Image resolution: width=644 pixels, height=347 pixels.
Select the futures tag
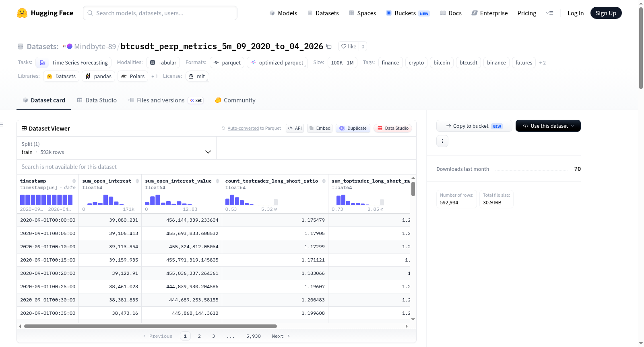click(x=524, y=62)
